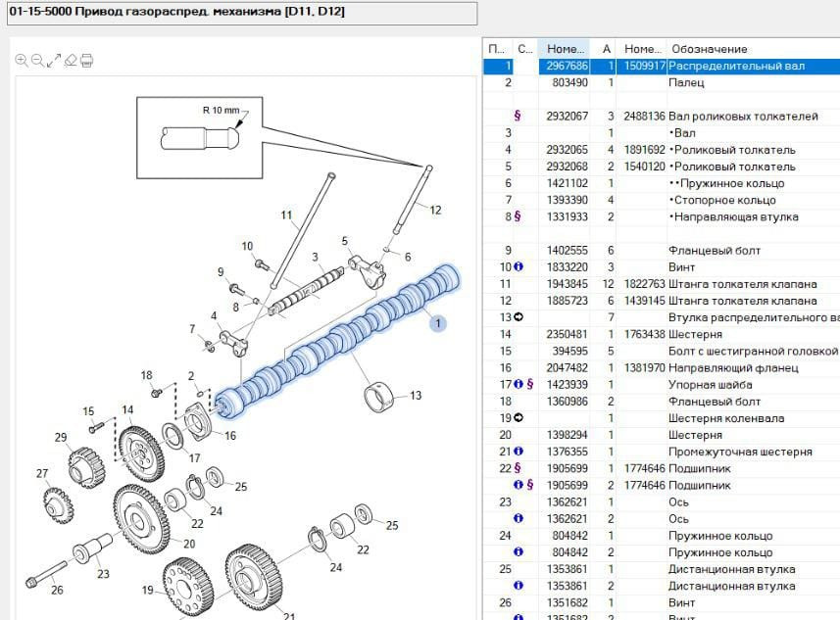Click the eraser icon above the diagram
This screenshot has width=840, height=620.
[70, 61]
